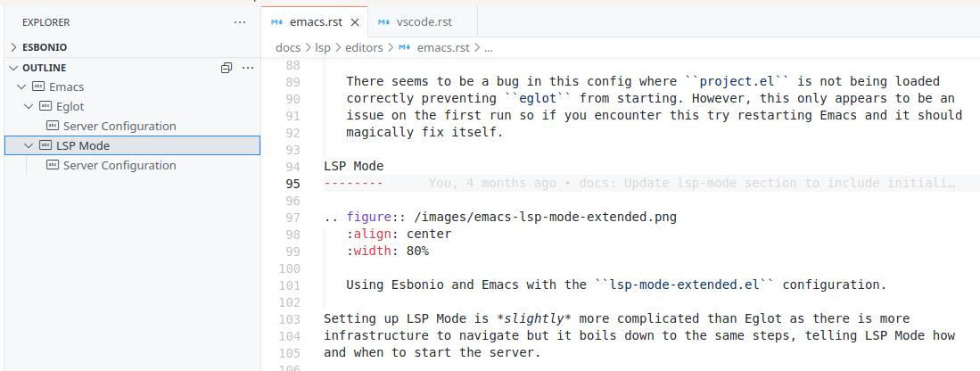Click line number 97 in the gutter
980x371 pixels.
point(293,218)
